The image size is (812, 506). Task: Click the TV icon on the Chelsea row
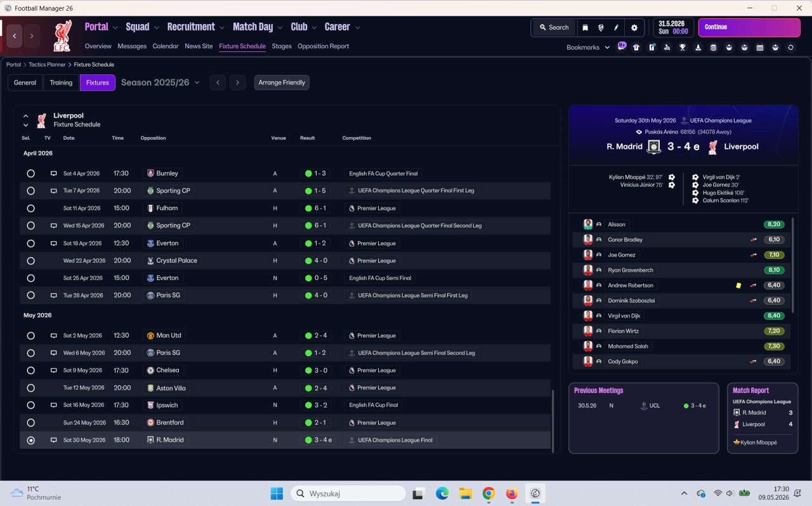click(54, 370)
